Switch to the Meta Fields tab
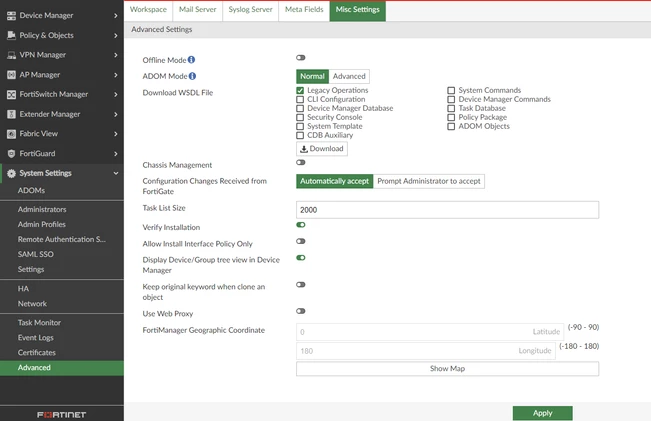This screenshot has width=651, height=421. 304,10
